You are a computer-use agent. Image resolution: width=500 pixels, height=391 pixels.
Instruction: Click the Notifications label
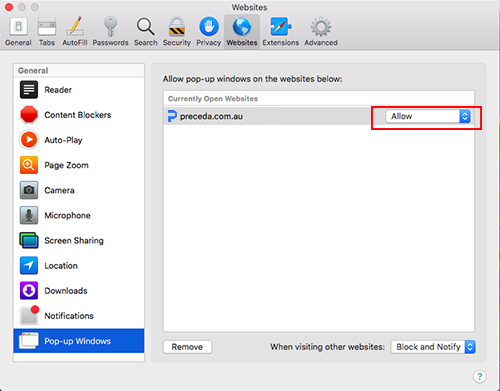[69, 316]
